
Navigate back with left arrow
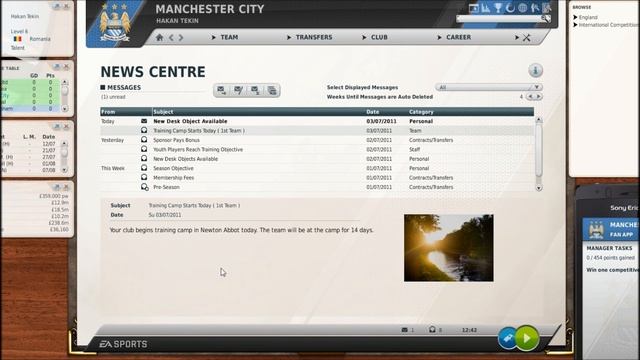[171, 38]
